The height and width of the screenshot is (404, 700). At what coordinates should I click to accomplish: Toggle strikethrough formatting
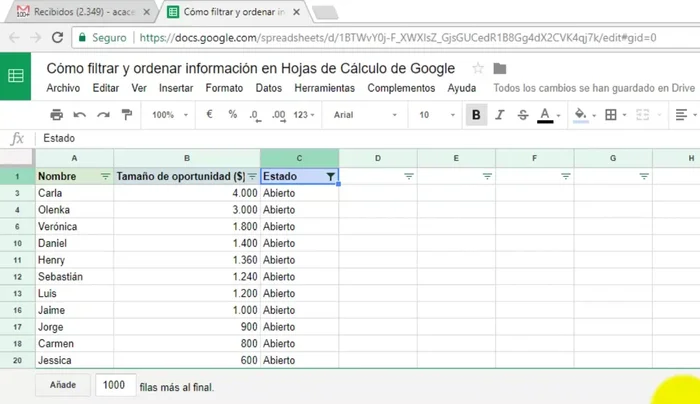[x=522, y=115]
